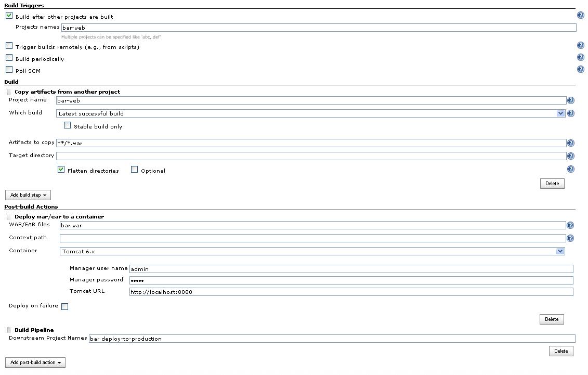Image resolution: width=588 pixels, height=375 pixels.
Task: Click the Manager user name field
Action: pyautogui.click(x=351, y=269)
